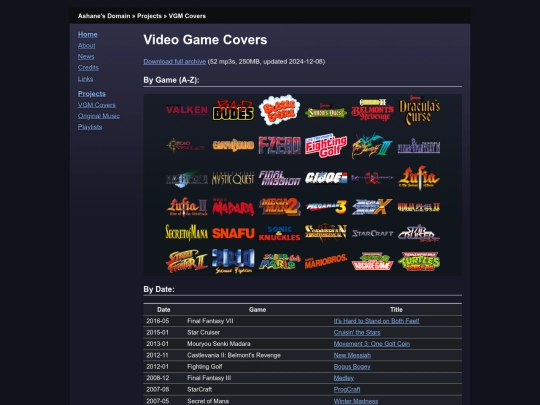540x405 pixels.
Task: Choose the Mega Man 3 logo
Action: pyautogui.click(x=326, y=207)
